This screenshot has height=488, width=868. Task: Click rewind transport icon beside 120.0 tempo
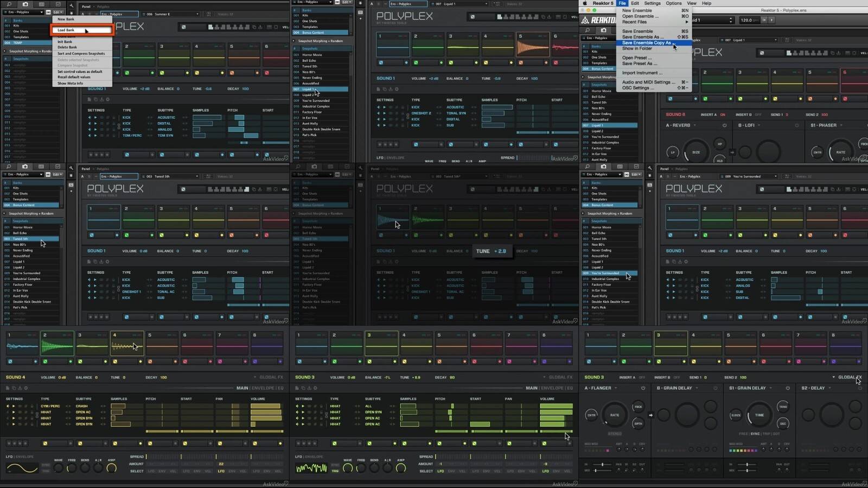pyautogui.click(x=764, y=20)
